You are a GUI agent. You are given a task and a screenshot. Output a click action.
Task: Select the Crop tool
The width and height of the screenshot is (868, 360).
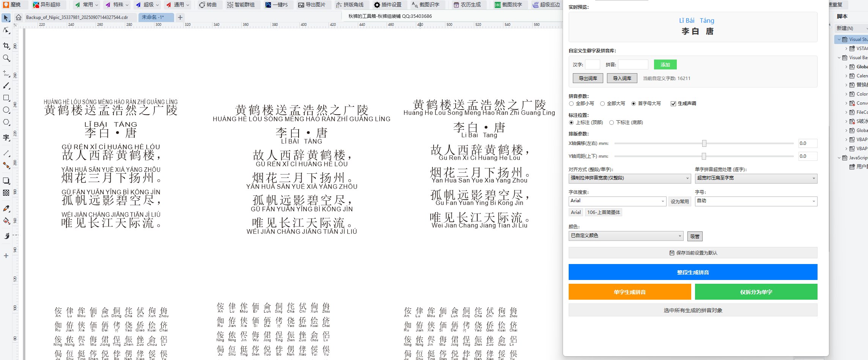[x=6, y=46]
